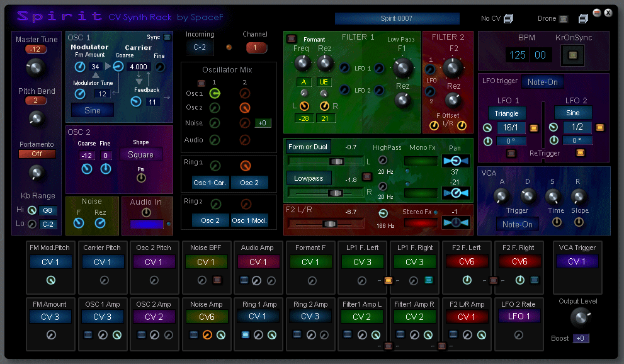Viewport: 624px width, 364px height.
Task: Adjust the Audio In level knob
Action: [x=146, y=212]
